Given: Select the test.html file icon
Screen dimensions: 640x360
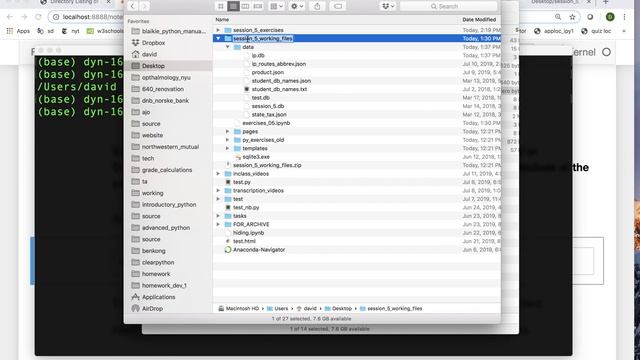Looking at the screenshot, I should coord(228,241).
